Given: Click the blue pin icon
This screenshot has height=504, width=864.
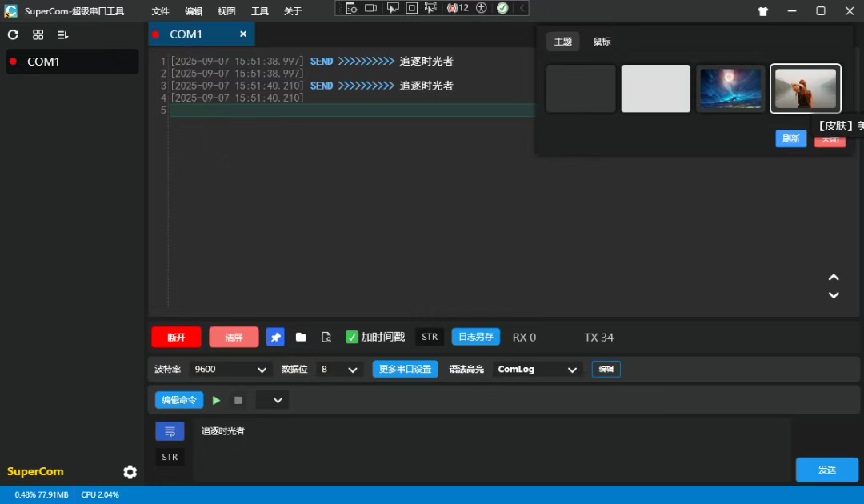Looking at the screenshot, I should pyautogui.click(x=275, y=337).
